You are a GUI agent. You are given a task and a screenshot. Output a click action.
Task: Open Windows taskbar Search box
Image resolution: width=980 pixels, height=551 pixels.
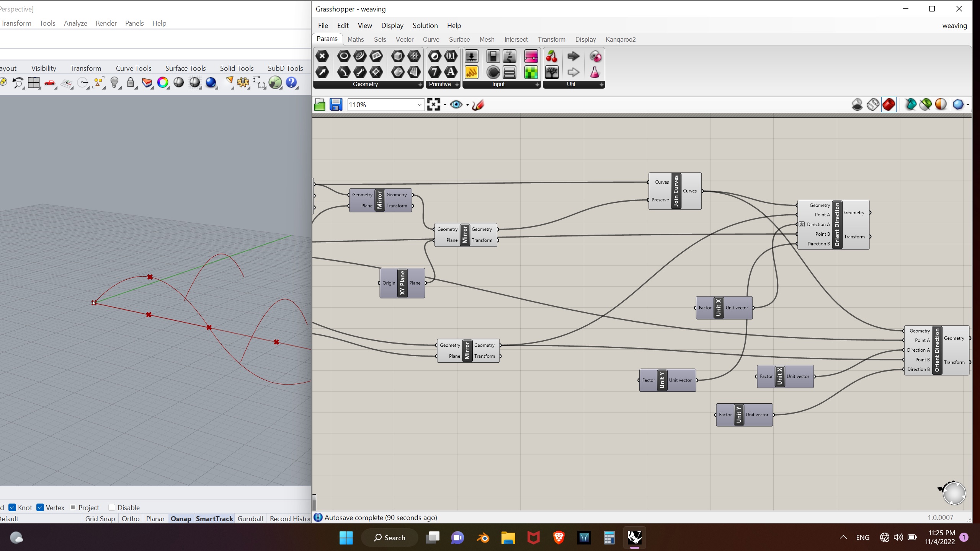tap(389, 538)
